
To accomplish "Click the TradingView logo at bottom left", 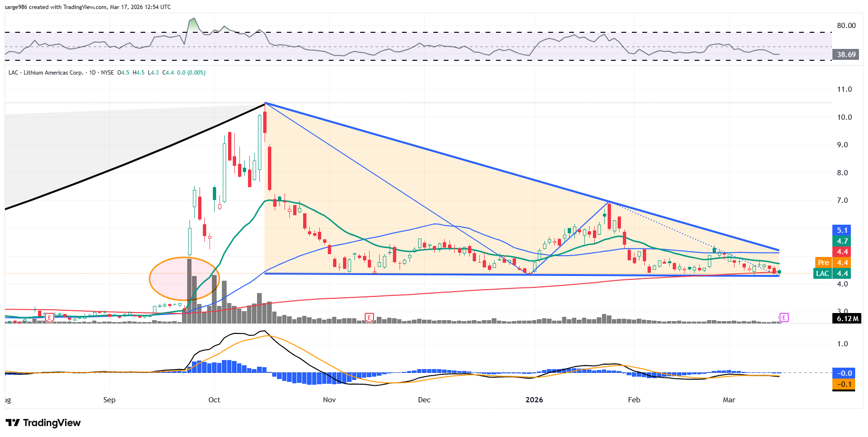I will pyautogui.click(x=43, y=423).
